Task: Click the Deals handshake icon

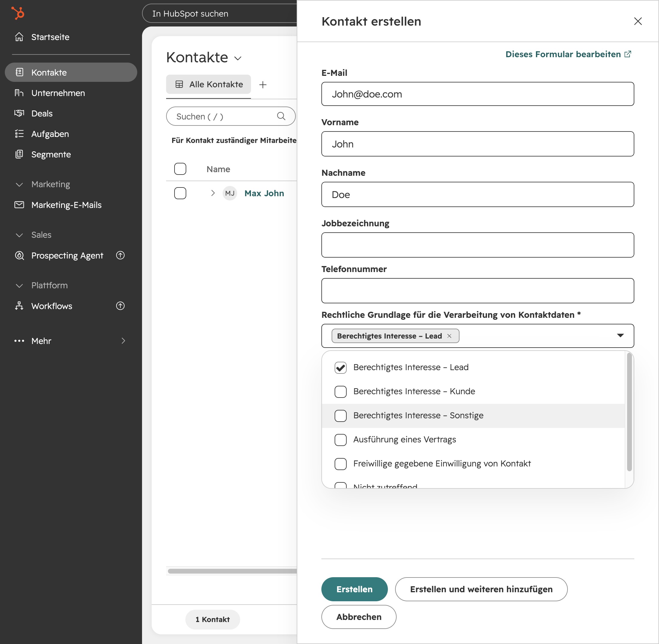Action: click(x=19, y=113)
